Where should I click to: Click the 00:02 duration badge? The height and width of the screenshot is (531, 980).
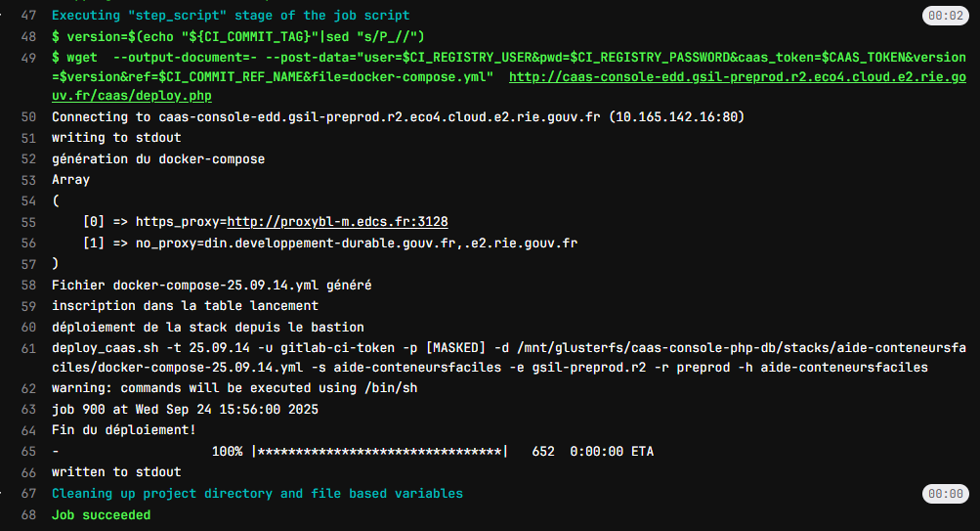pos(944,16)
